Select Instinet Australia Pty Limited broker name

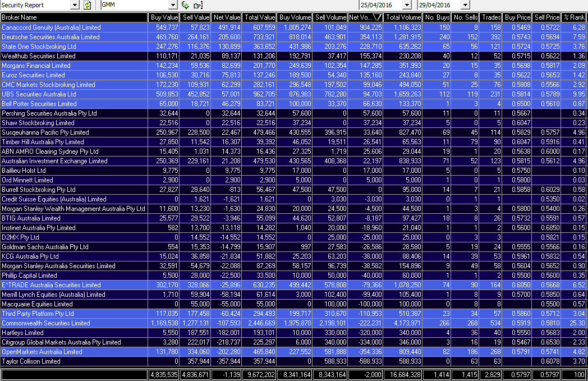click(x=39, y=228)
